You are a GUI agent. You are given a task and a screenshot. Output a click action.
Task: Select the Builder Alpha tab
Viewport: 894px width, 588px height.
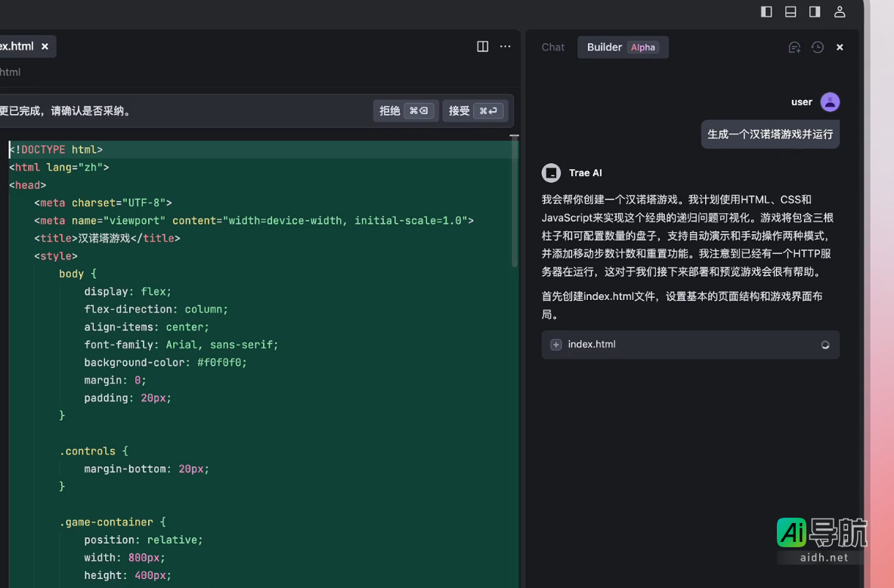click(x=623, y=48)
